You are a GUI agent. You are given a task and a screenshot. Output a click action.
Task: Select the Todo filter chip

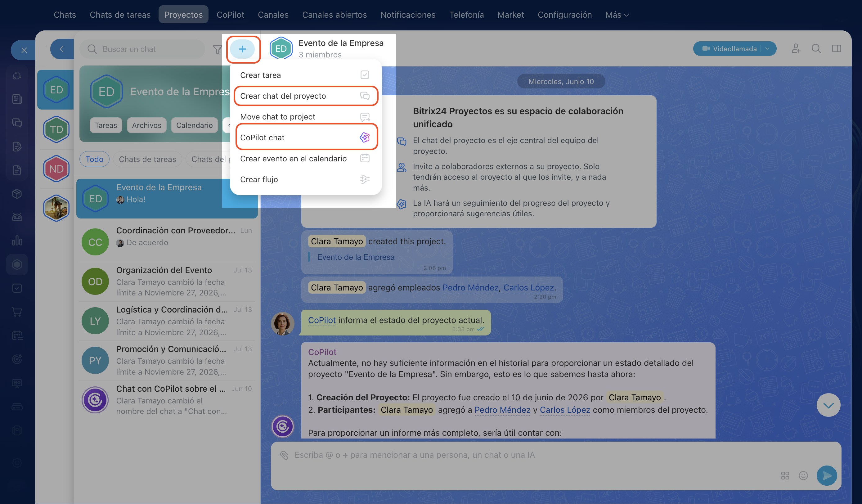pos(94,159)
